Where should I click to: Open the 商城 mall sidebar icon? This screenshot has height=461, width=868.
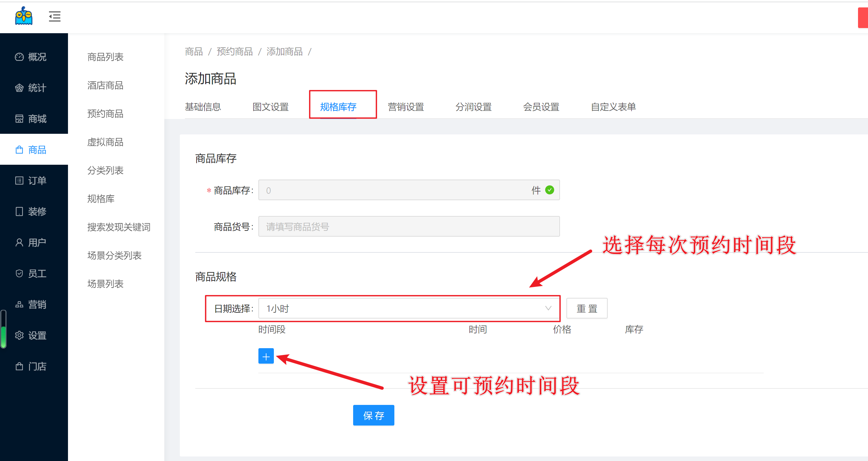pos(19,119)
